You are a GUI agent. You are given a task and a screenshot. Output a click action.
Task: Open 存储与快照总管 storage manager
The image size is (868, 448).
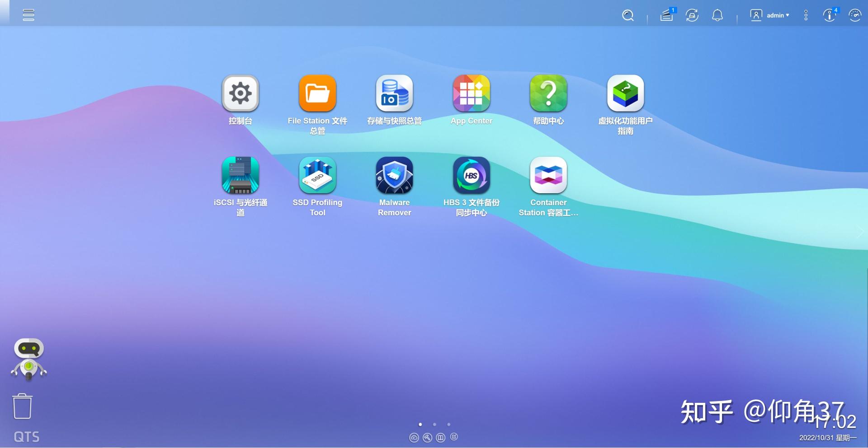point(394,93)
